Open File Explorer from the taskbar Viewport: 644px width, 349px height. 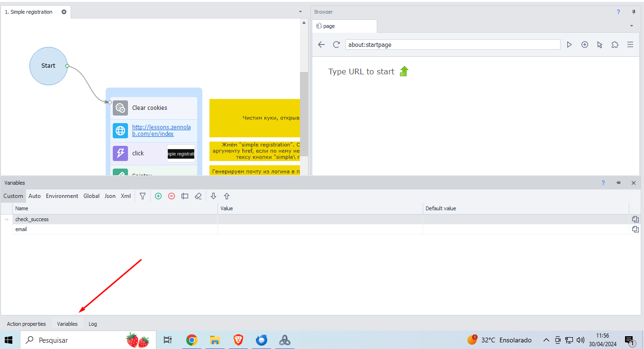point(215,340)
